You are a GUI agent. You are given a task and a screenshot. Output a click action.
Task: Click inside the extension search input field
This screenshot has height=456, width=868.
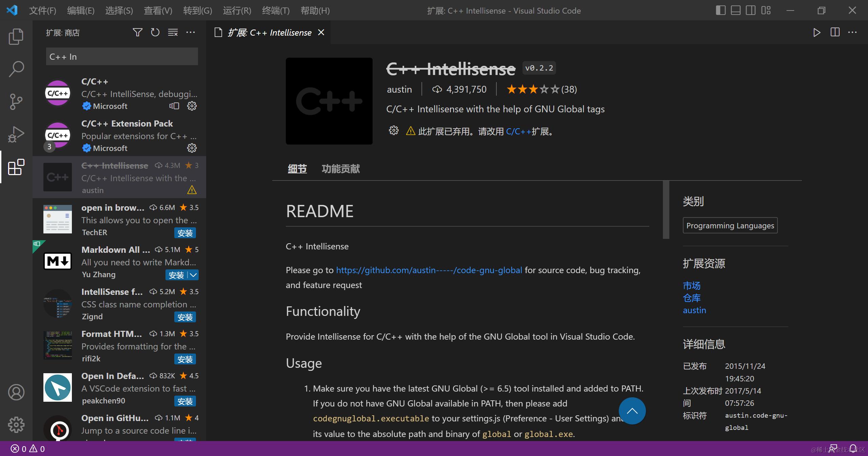(x=121, y=56)
